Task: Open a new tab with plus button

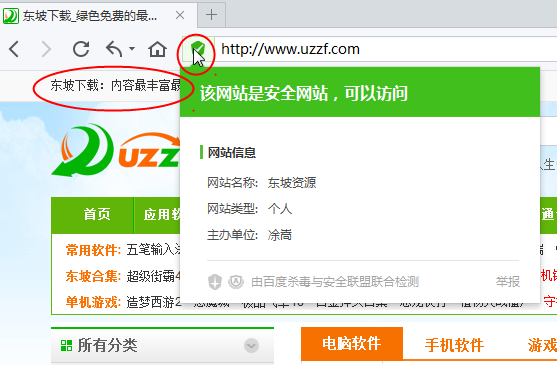Action: 211,15
